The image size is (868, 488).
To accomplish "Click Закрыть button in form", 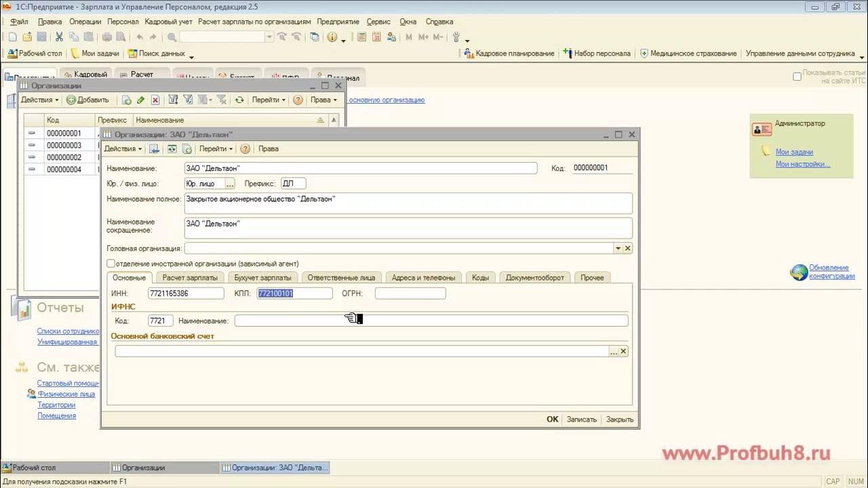I will click(620, 419).
